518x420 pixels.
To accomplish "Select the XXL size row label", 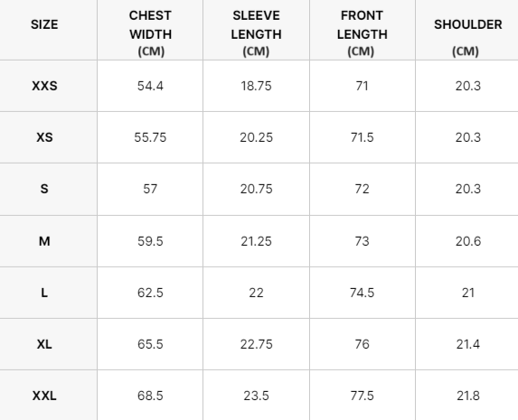I will click(44, 396).
